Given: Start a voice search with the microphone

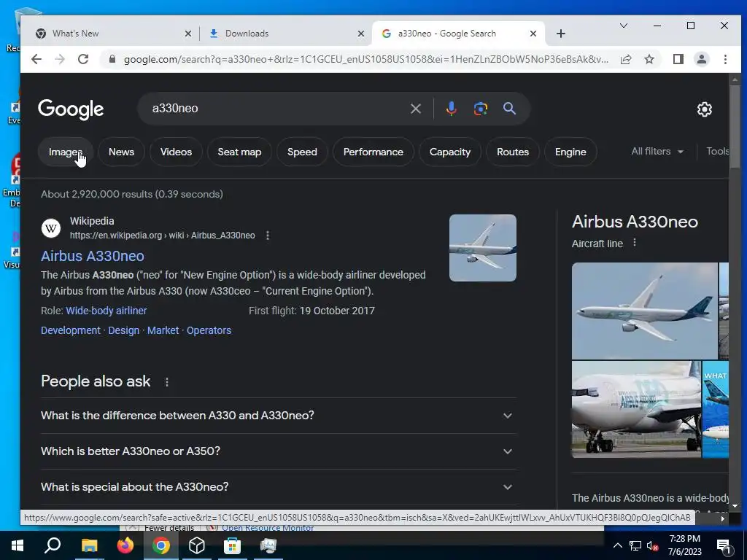Looking at the screenshot, I should pos(451,109).
